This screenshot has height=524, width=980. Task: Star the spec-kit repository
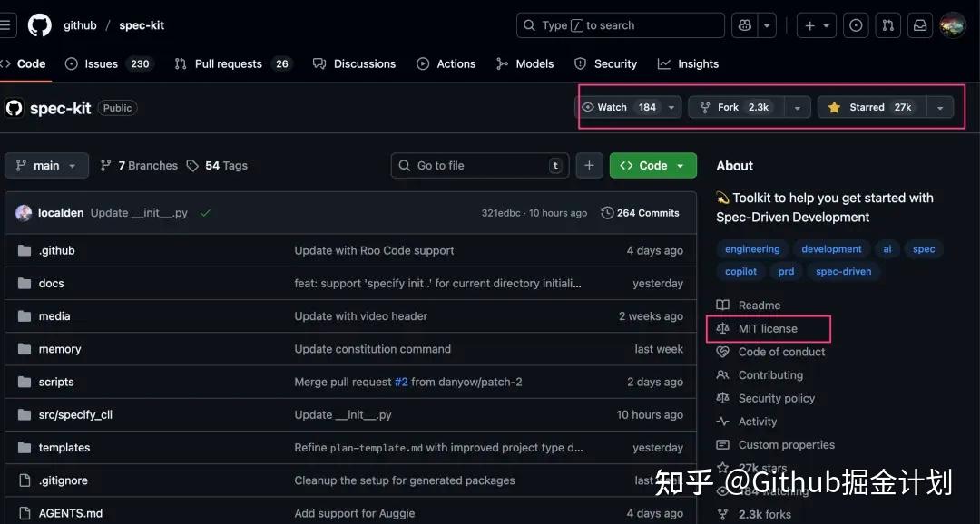point(872,106)
